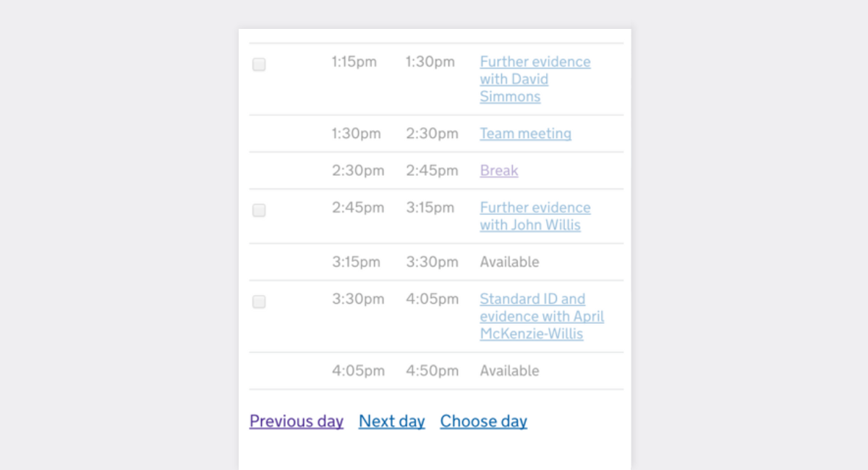Go to the Next day
Viewport: 868px width, 470px height.
pos(392,421)
